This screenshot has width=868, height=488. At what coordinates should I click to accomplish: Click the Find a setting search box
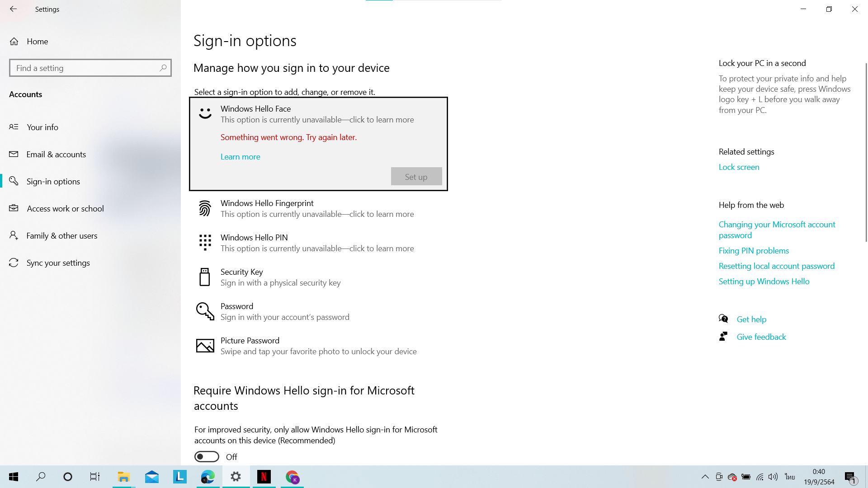(86, 68)
